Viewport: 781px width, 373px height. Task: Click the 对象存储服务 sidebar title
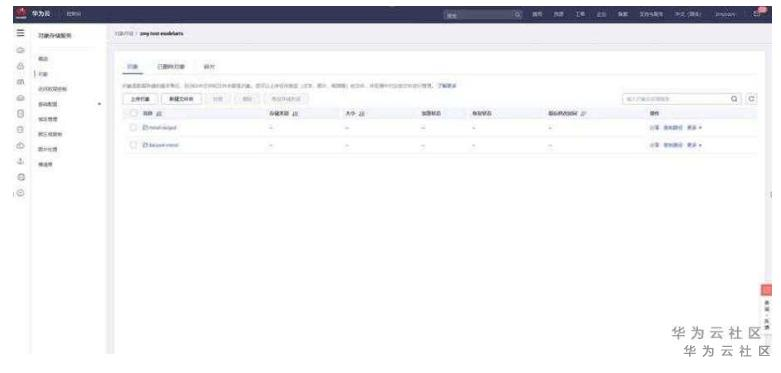click(x=55, y=36)
